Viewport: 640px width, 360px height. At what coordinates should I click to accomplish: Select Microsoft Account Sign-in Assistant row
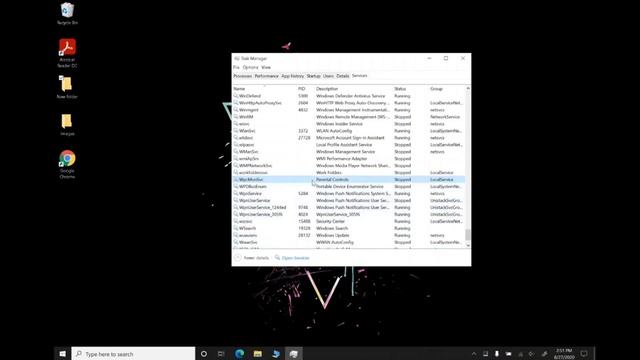click(349, 138)
